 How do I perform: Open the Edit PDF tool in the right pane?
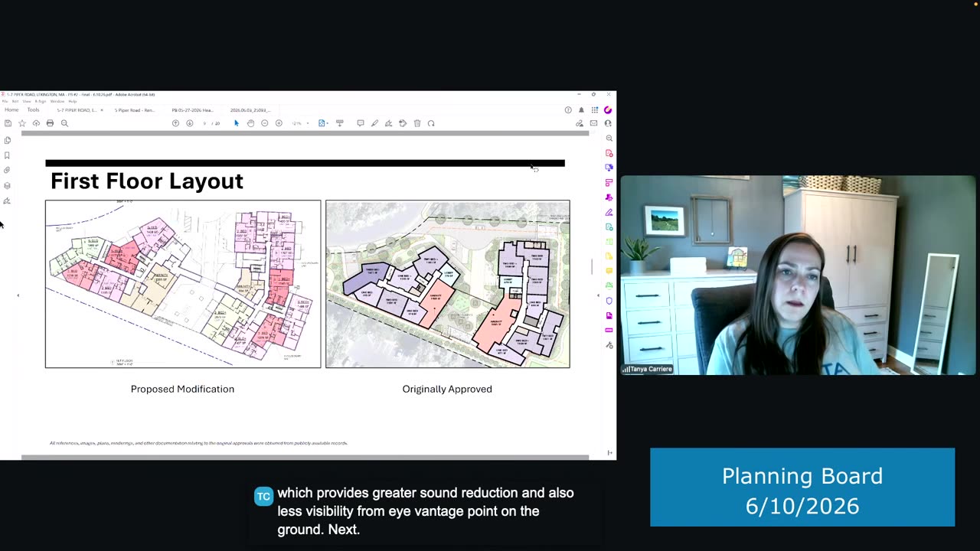[609, 183]
